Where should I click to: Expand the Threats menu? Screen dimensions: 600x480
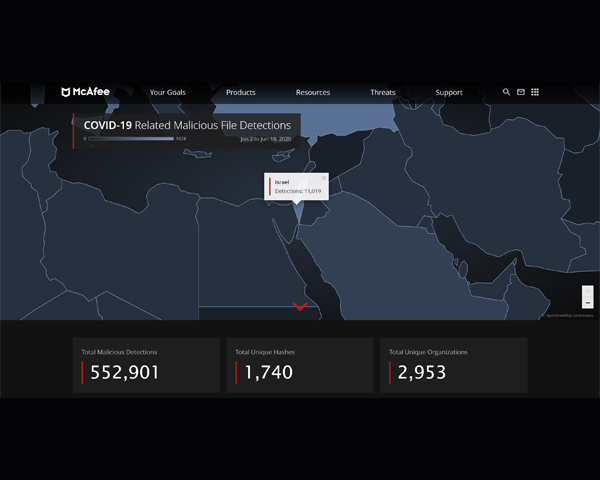click(382, 92)
